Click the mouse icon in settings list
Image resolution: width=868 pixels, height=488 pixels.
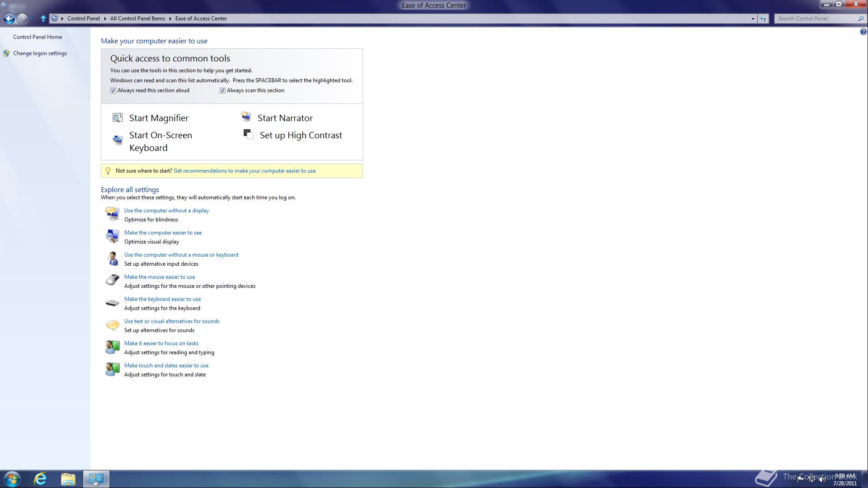point(112,280)
